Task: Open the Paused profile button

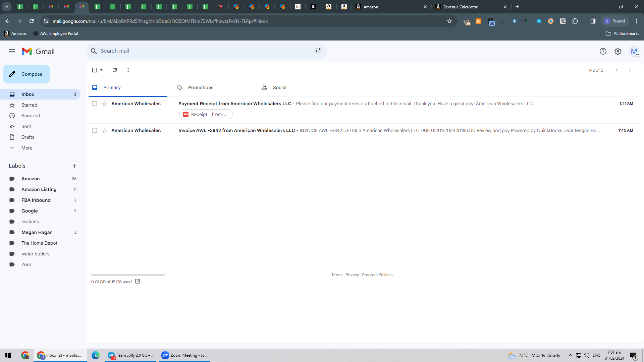Action: [614, 21]
